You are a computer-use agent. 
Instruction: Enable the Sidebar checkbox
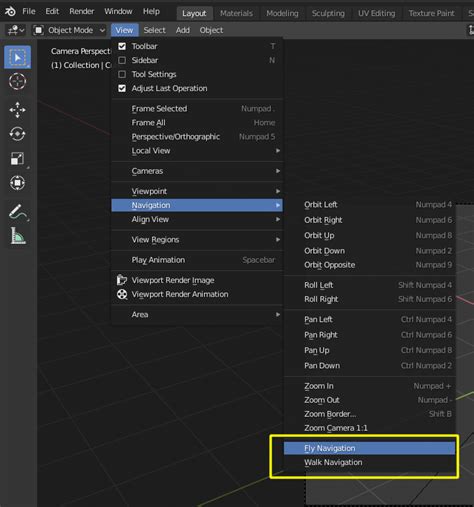click(x=122, y=60)
